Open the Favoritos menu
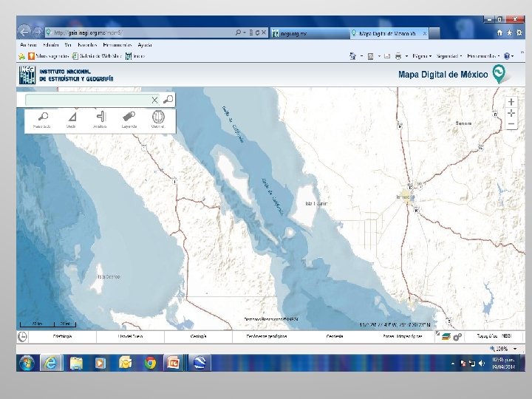Image resolution: width=532 pixels, height=399 pixels. pos(87,45)
